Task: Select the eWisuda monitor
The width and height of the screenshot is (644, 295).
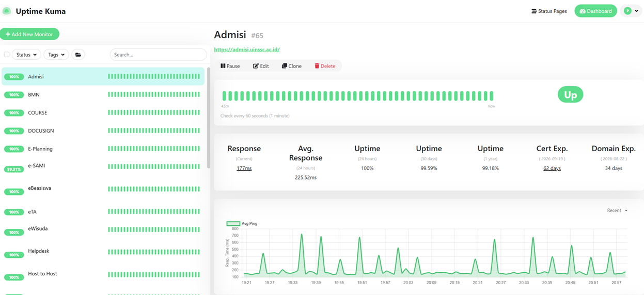Action: tap(103, 230)
